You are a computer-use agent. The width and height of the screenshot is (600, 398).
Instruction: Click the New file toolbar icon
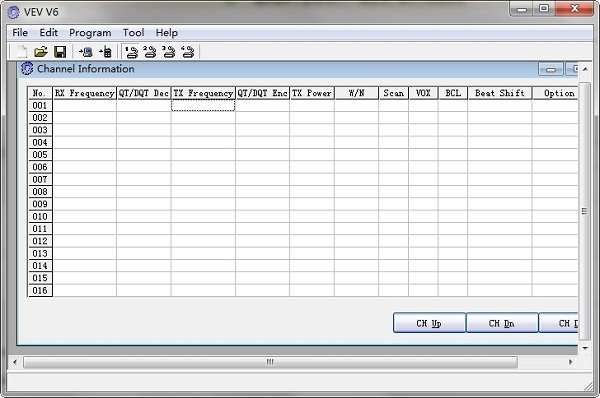click(x=22, y=52)
